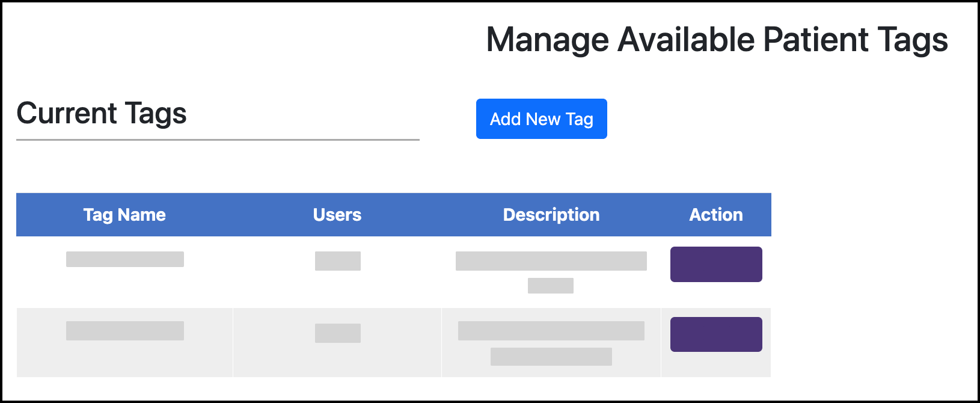Click second row's top description placeholder line
980x403 pixels.
[551, 331]
